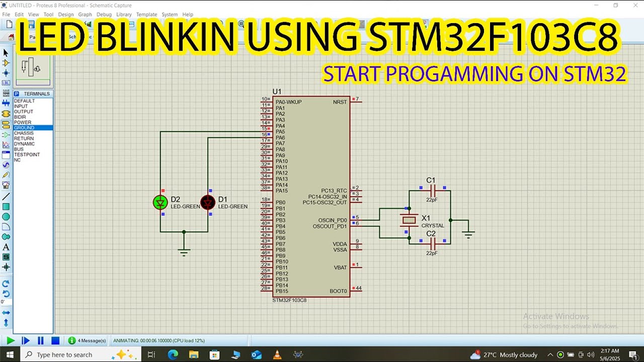The height and width of the screenshot is (362, 644).
Task: Click the Windows Start button
Action: point(10,354)
